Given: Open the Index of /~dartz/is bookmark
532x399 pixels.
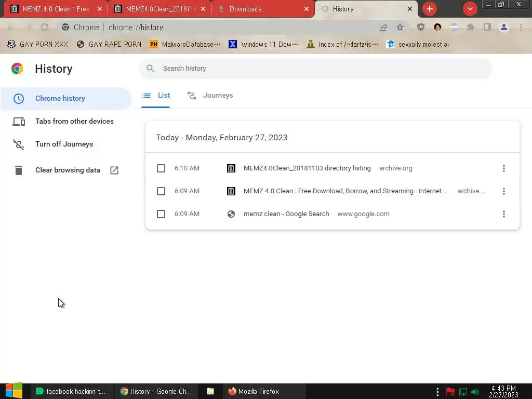Looking at the screenshot, I should (342, 45).
